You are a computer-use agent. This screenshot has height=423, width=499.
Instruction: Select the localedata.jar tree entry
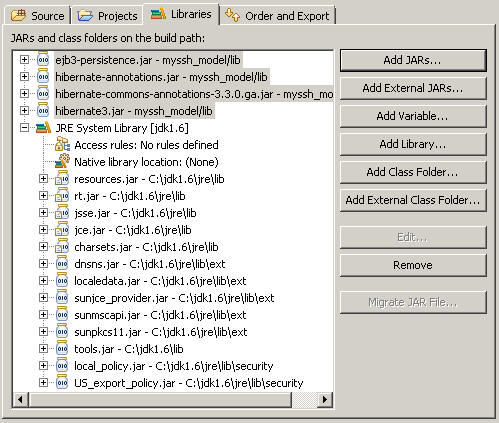click(160, 281)
